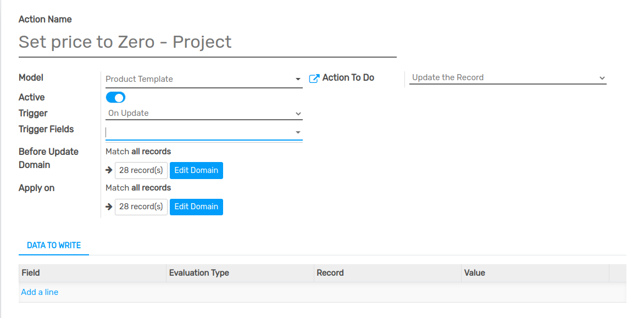644x318 pixels.
Task: Open the external link icon beside Model
Action: tap(314, 79)
